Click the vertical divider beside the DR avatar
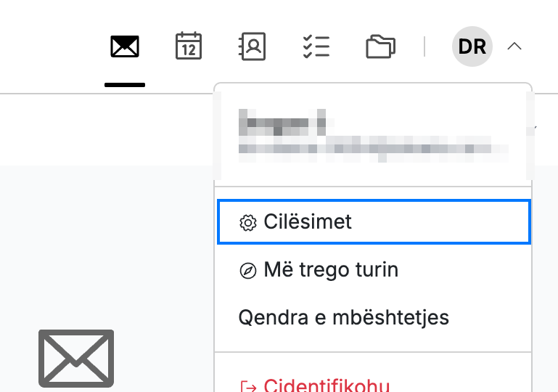558x392 pixels. point(424,46)
